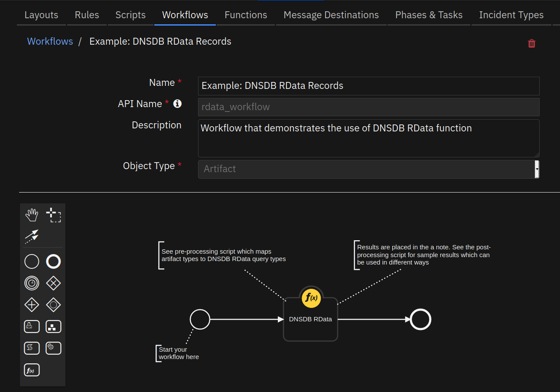Select the script task tool in palette
Screen dimensions: 560x392
(32, 348)
